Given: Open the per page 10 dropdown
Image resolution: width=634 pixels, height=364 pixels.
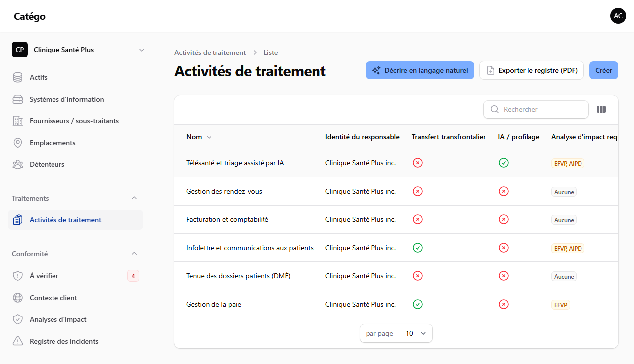Looking at the screenshot, I should [x=416, y=333].
